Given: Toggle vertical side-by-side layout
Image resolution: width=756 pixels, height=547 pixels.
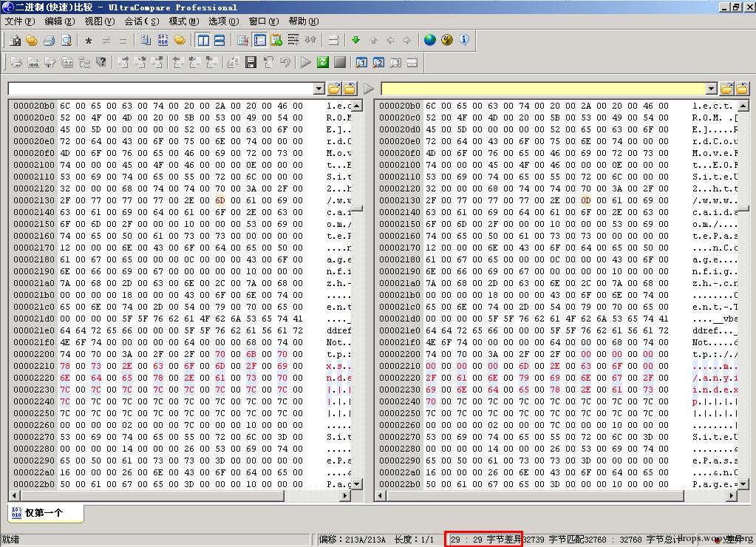Looking at the screenshot, I should [203, 40].
